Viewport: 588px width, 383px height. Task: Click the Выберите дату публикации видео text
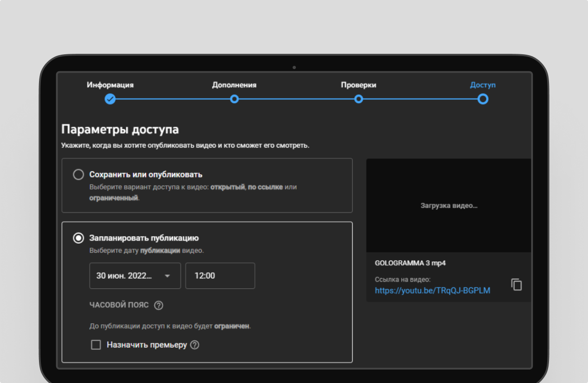147,251
